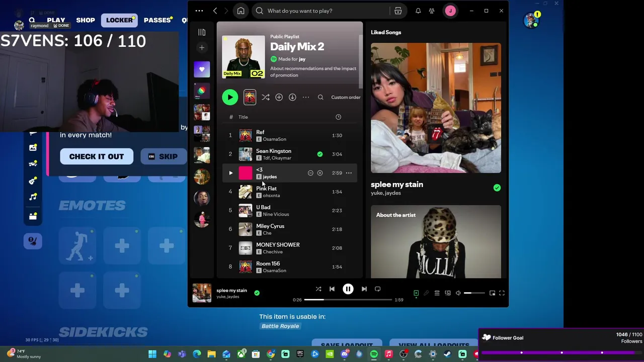Open Spotify notifications bell
Image resolution: width=644 pixels, height=362 pixels.
(x=418, y=11)
